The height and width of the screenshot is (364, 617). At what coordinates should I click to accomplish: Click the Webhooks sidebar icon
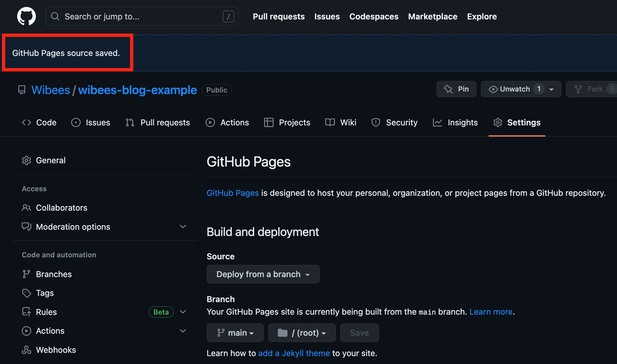(x=26, y=350)
